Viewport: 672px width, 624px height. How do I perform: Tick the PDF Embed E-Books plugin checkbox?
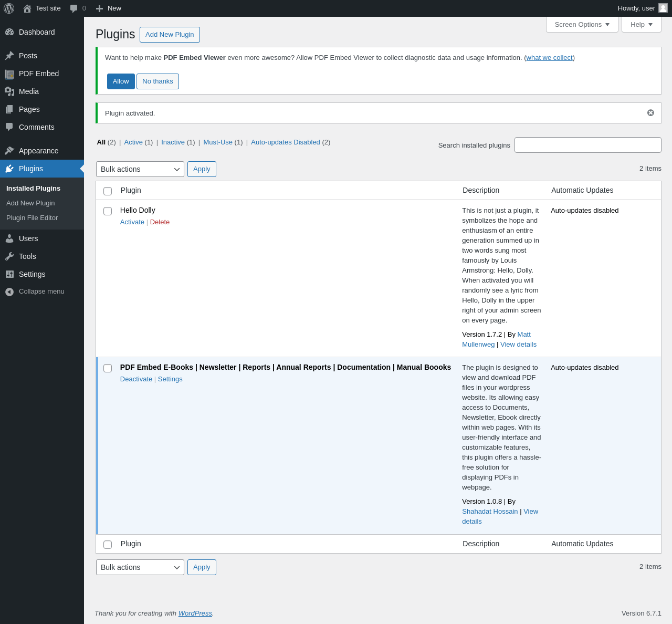pyautogui.click(x=108, y=368)
